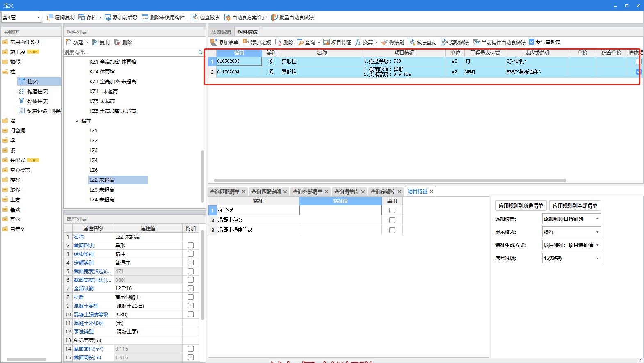This screenshot has width=644, height=363.
Task: Click 复制 in the component list
Action: [101, 42]
